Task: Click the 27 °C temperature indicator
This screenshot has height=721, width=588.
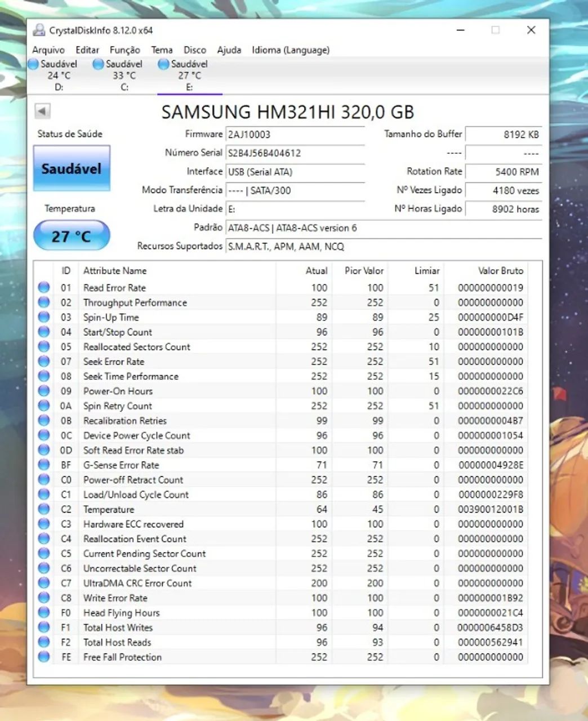Action: point(72,236)
